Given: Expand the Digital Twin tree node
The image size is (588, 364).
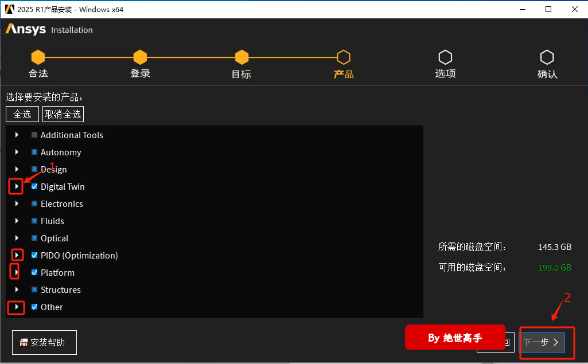Looking at the screenshot, I should coord(17,186).
